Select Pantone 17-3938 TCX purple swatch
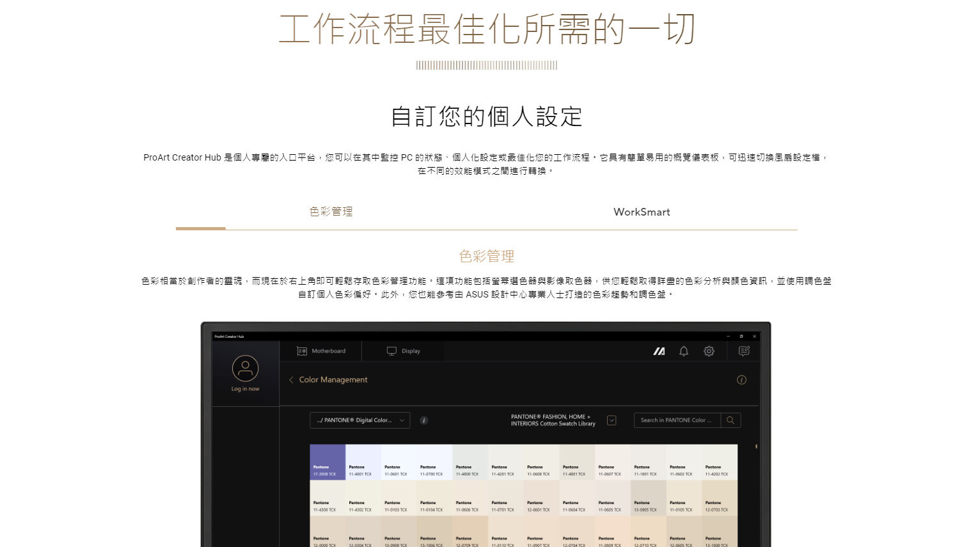Viewport: 980px width, 547px height. 328,463
